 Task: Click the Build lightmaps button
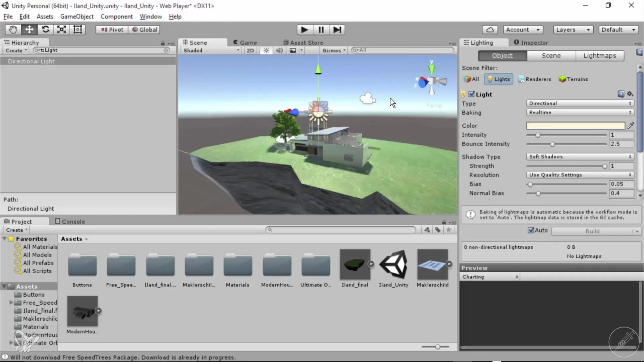point(592,231)
